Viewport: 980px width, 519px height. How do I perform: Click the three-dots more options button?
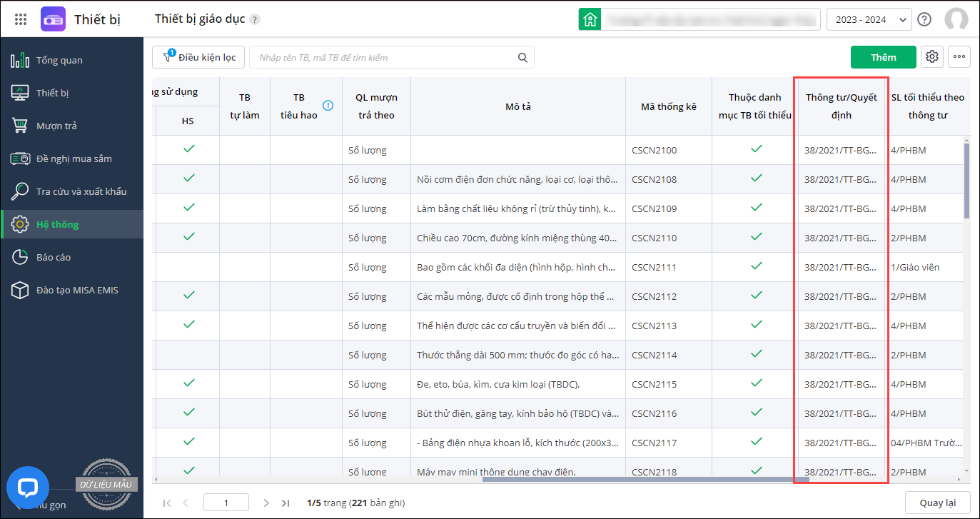point(959,57)
